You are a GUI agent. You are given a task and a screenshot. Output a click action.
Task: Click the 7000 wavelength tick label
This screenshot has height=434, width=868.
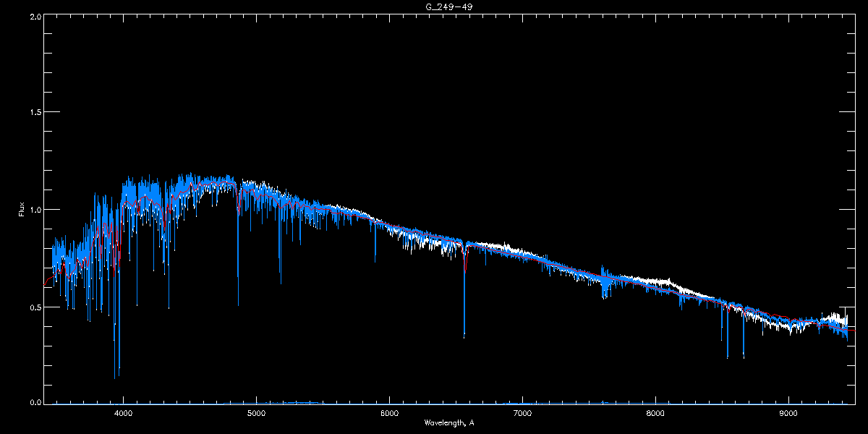click(x=522, y=413)
